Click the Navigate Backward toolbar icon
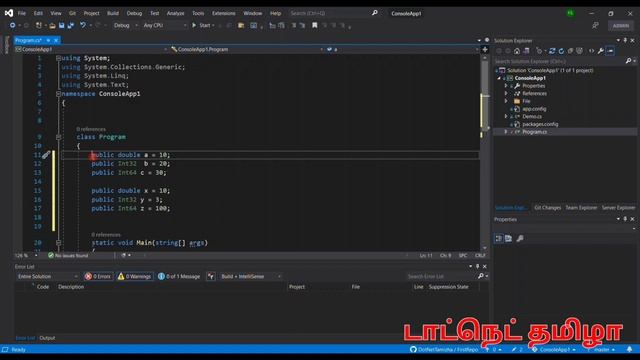Viewport: 640px width, 360px height. [x=13, y=25]
